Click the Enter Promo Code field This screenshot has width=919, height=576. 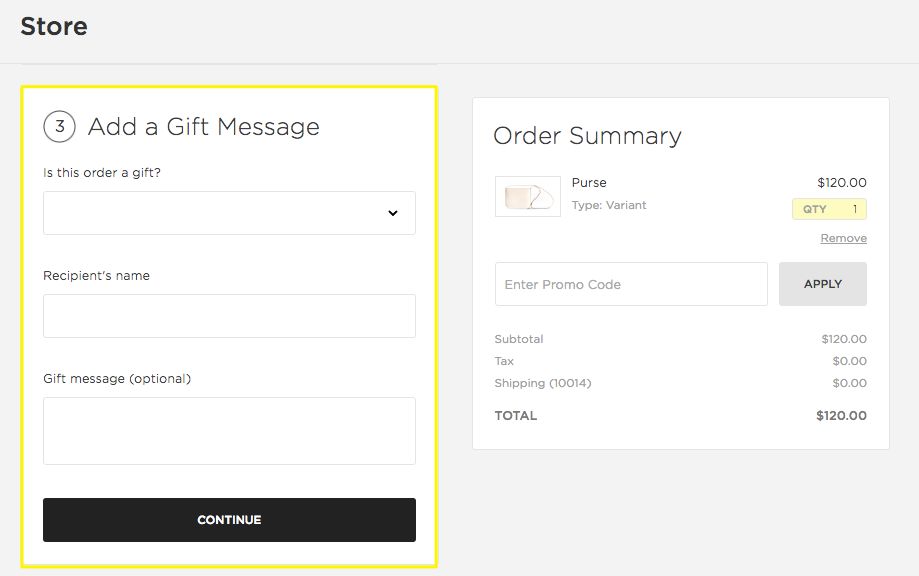[631, 284]
